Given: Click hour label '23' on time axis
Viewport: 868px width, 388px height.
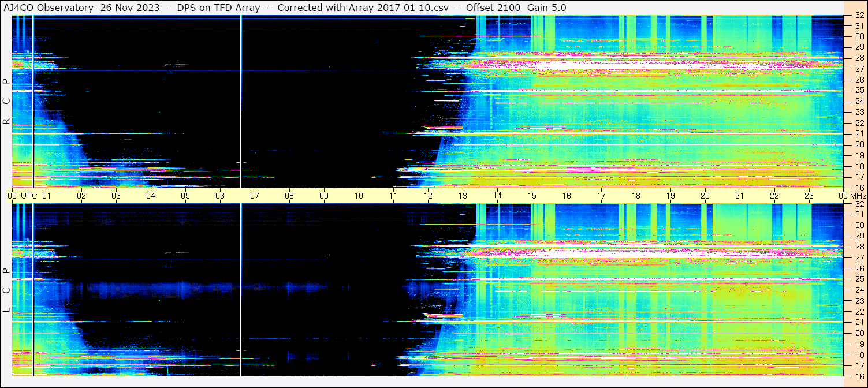Looking at the screenshot, I should click(809, 196).
